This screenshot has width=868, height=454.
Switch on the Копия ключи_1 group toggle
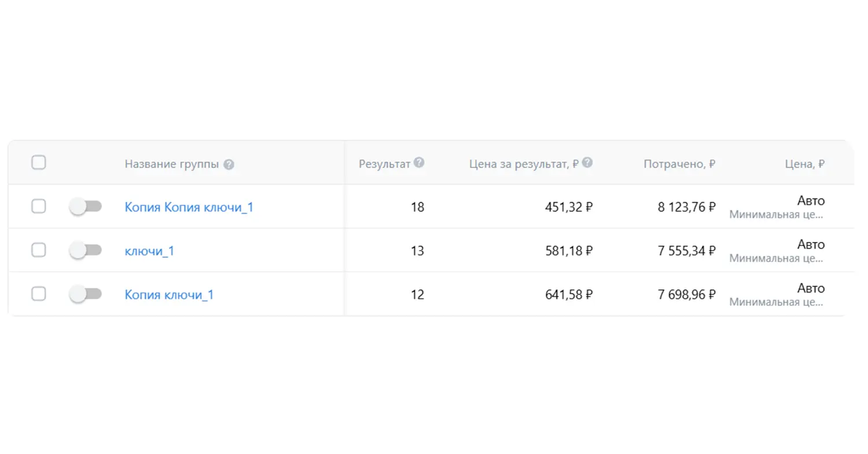click(x=85, y=294)
